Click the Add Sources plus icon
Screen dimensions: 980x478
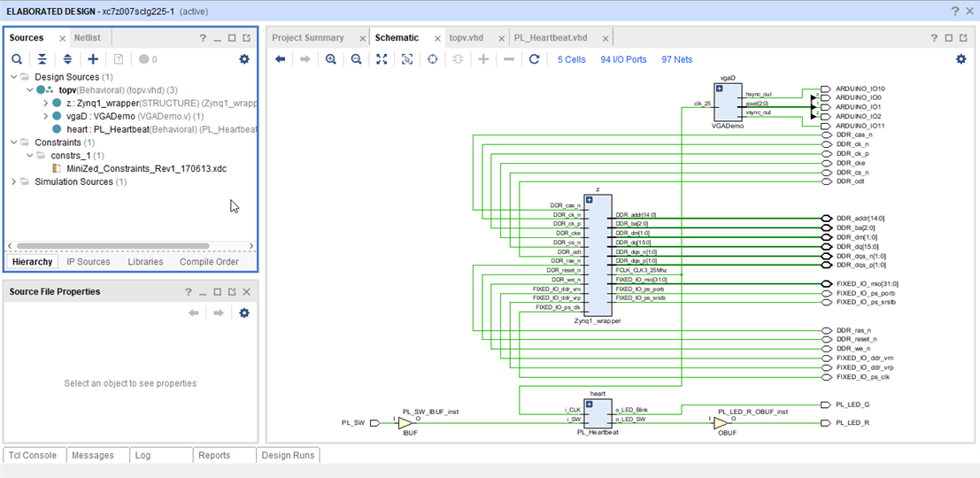(93, 59)
